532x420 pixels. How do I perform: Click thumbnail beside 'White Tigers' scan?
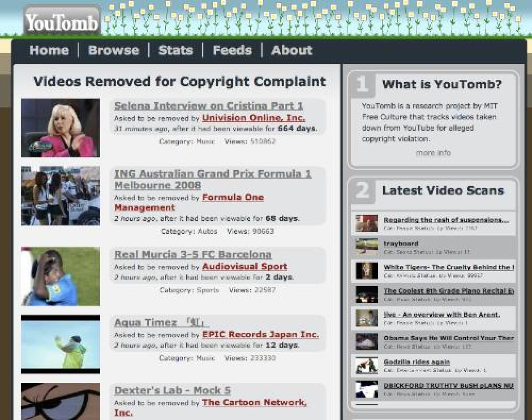(x=367, y=271)
